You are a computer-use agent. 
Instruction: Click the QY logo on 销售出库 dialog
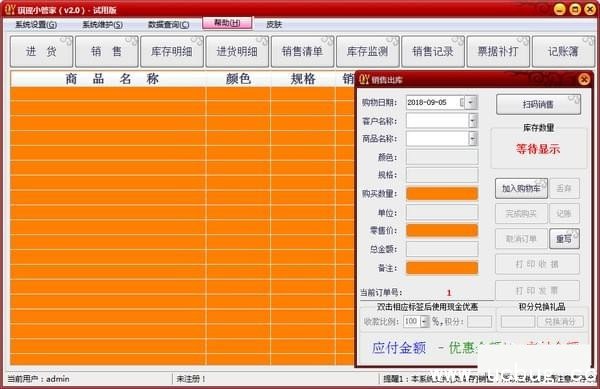(x=364, y=80)
